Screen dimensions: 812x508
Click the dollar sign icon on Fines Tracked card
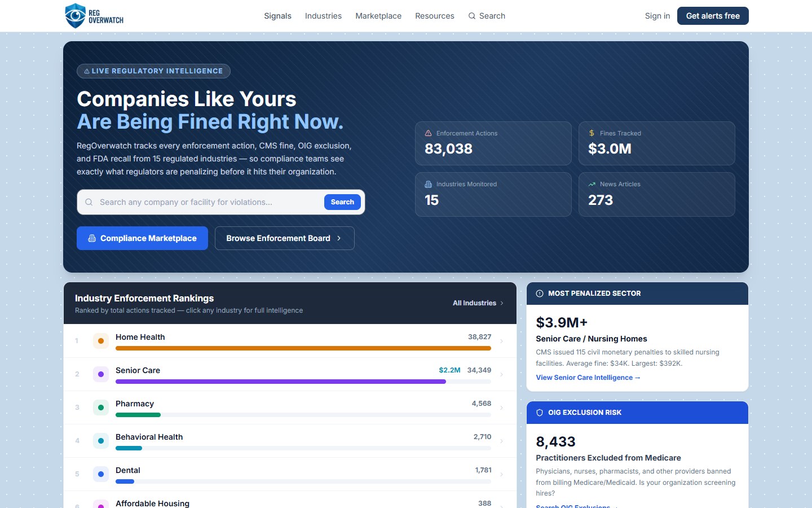click(x=592, y=133)
